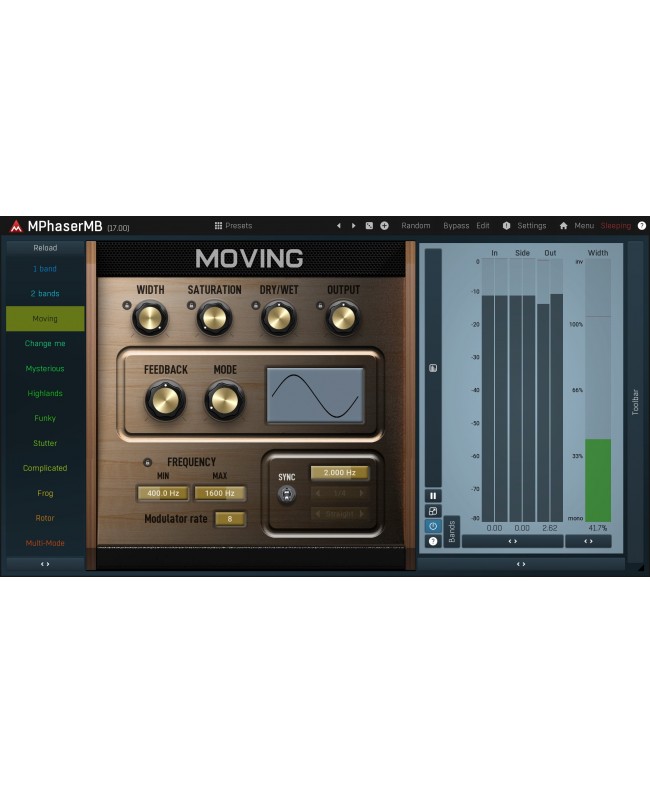Click the meter popup window icon
The width and height of the screenshot is (650, 794).
tap(433, 511)
